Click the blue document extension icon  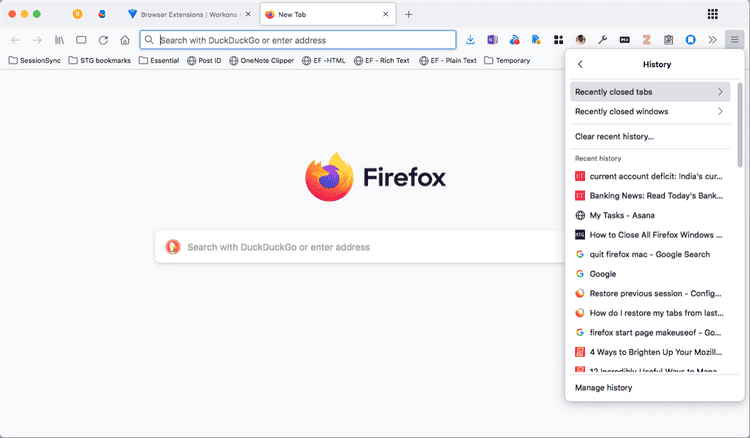click(536, 40)
